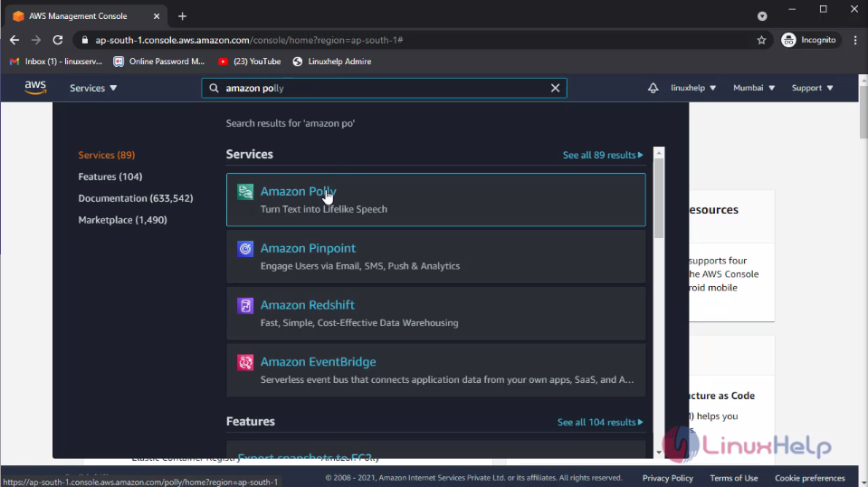Open the Mumbai region dropdown
Screen dimensions: 868x487
[x=754, y=88]
